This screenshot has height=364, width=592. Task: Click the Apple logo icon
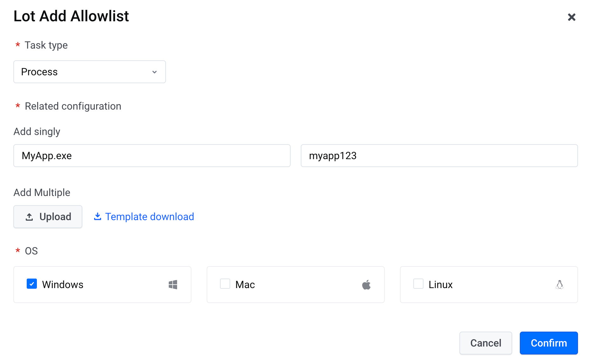click(366, 285)
